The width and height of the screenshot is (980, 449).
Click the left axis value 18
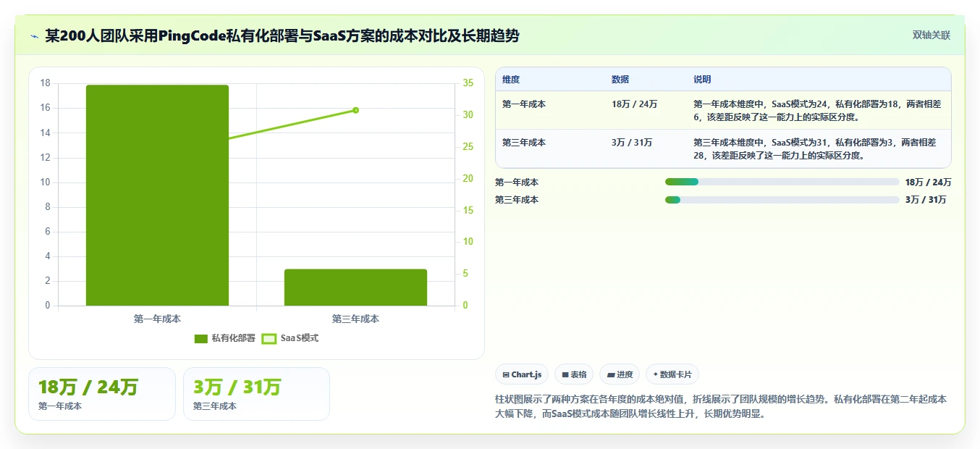[45, 83]
